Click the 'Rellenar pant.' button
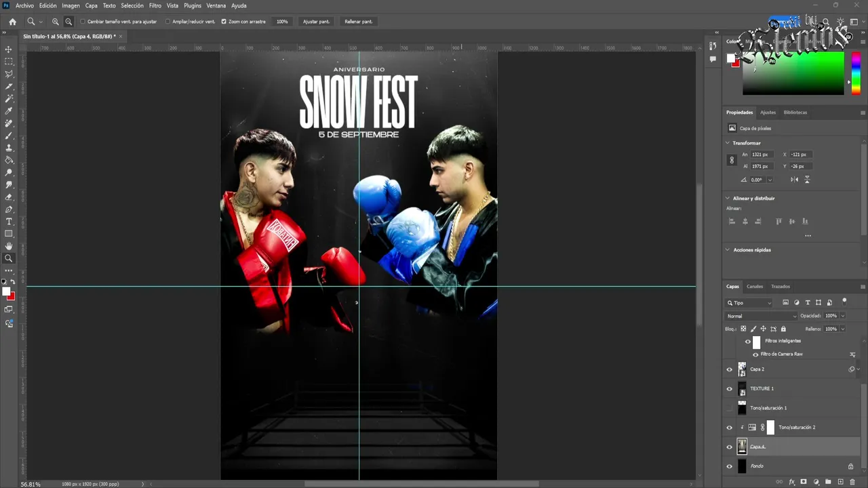 click(358, 22)
